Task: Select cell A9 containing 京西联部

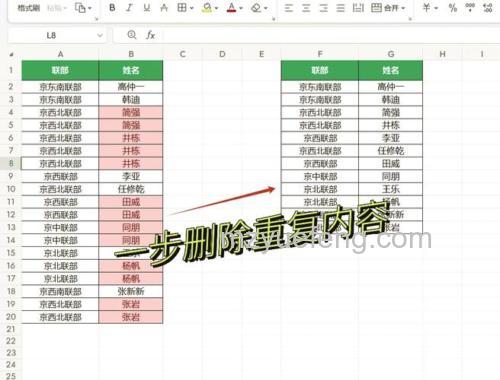Action: click(60, 176)
